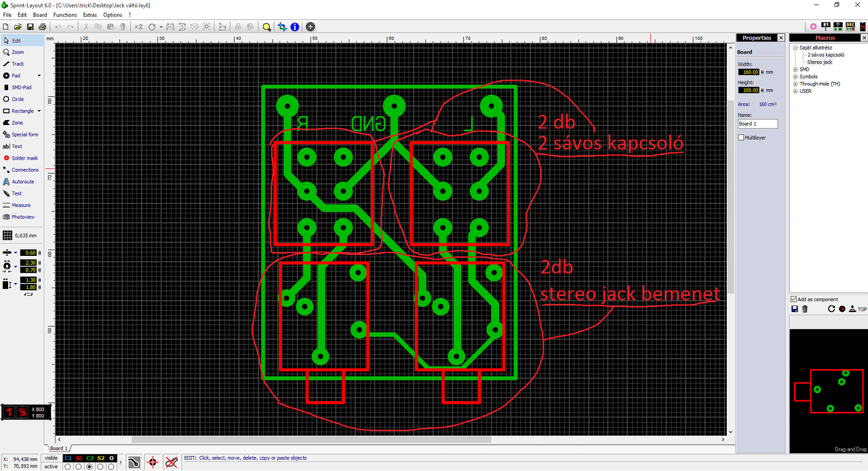
Task: Set layer O as active
Action: tap(111, 467)
